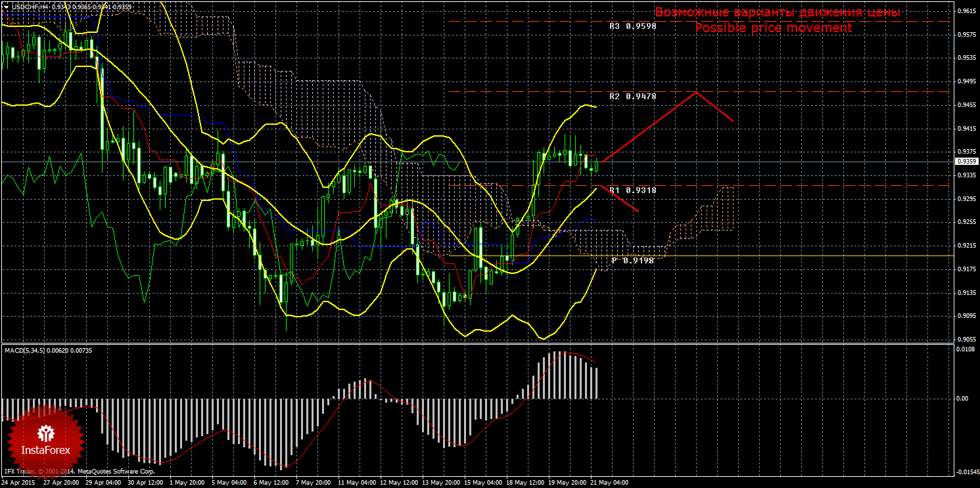Click the -0.0154 value on MACD scale

click(966, 472)
